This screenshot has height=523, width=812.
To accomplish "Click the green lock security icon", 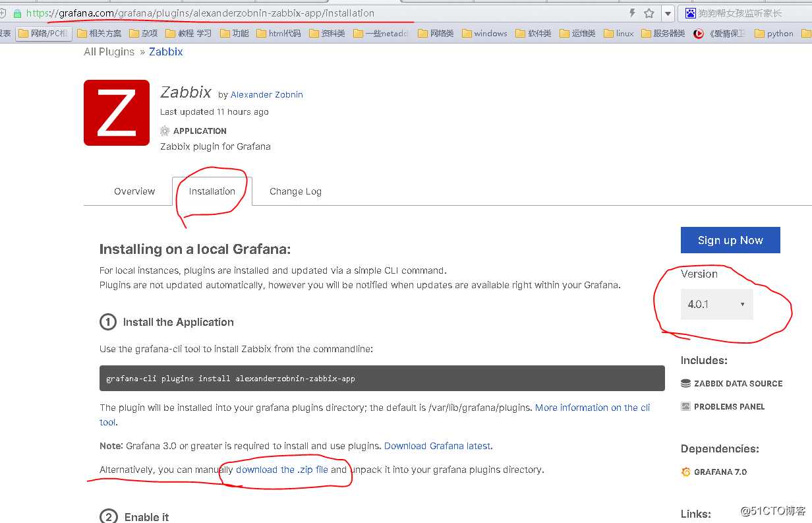I will 17,13.
